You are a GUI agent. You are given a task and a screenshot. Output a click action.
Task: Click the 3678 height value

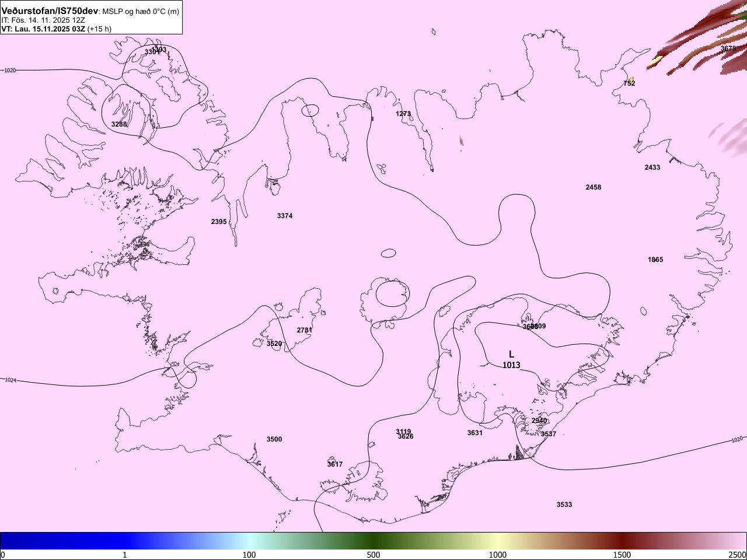point(728,48)
